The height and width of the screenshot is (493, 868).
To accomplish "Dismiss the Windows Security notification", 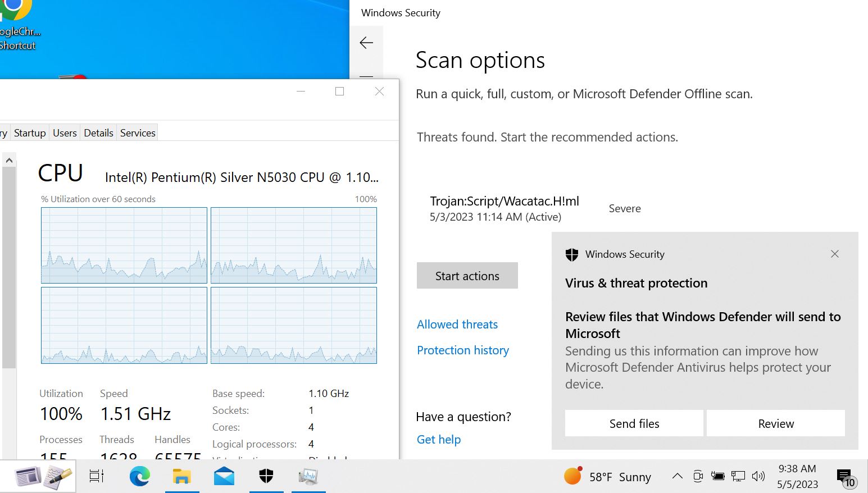I will (835, 254).
